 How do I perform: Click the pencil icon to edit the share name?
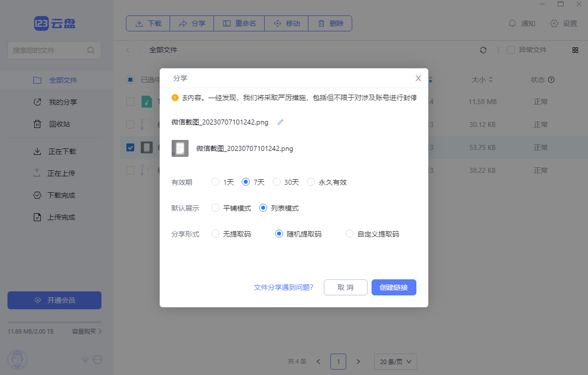(x=280, y=122)
